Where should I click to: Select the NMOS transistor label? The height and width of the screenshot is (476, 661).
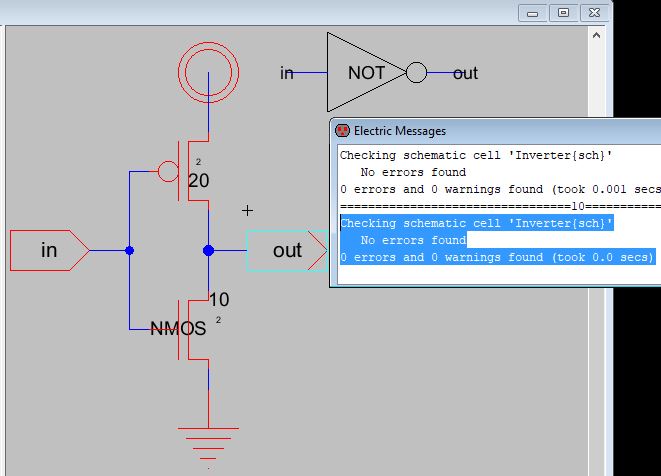tap(178, 328)
